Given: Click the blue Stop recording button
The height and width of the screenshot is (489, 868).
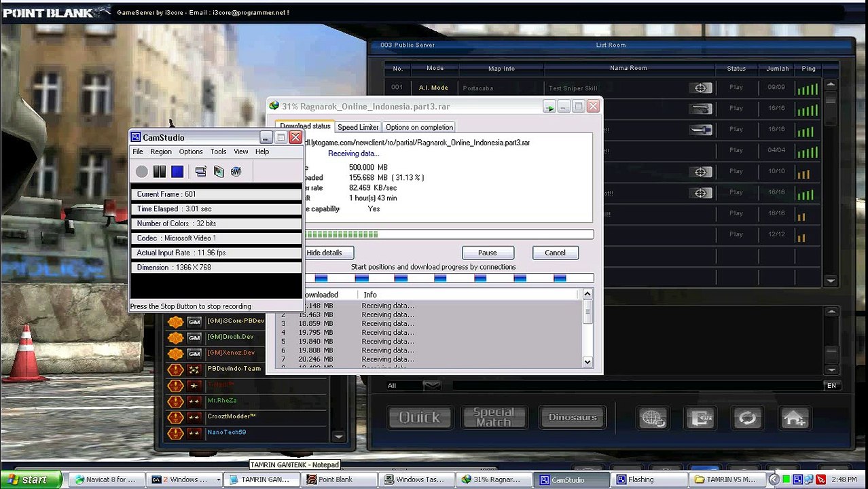Looking at the screenshot, I should point(177,172).
